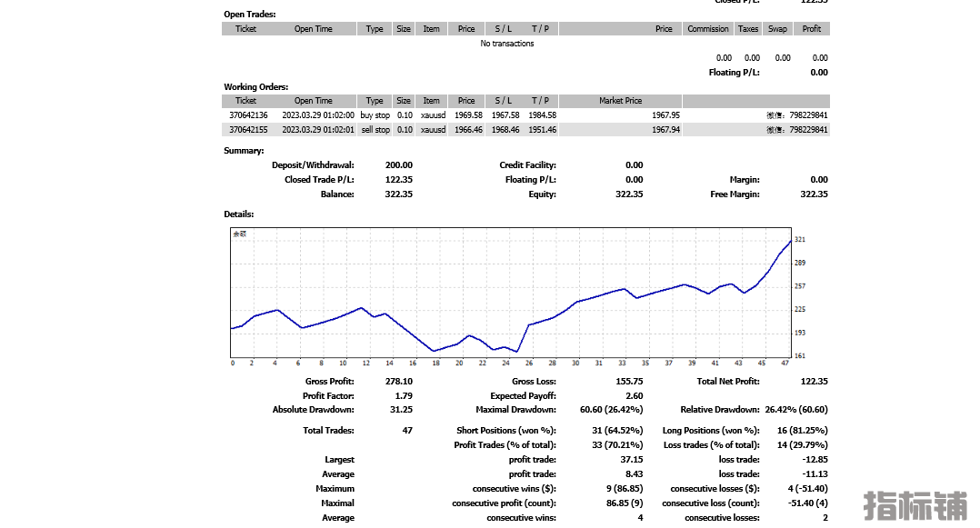Screen dimensions: 980x528
Task: Select the Gross Loss value 155.75
Action: [x=629, y=381]
